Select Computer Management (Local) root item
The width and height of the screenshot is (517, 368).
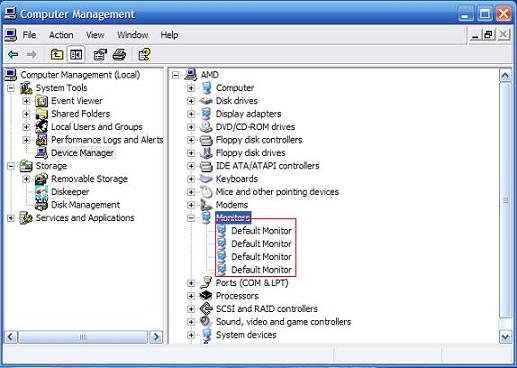pos(80,75)
